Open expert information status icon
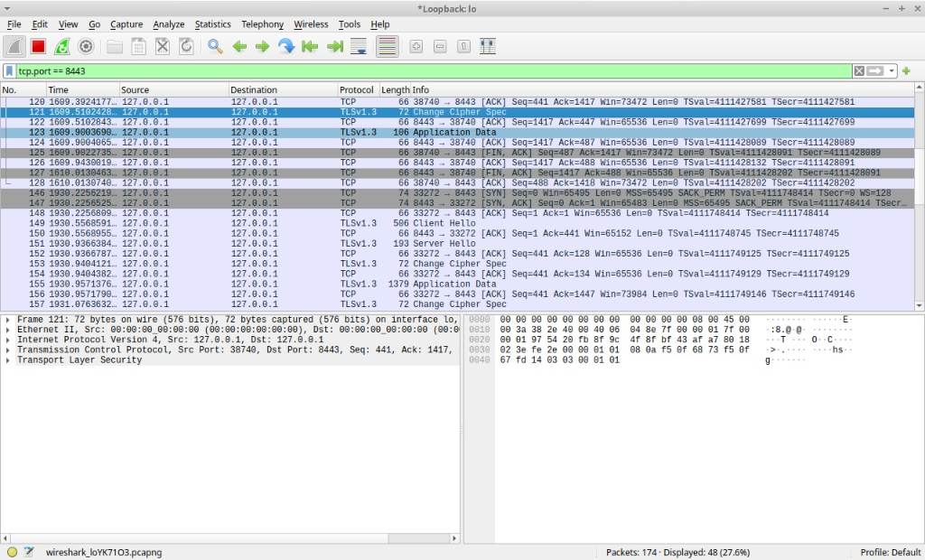This screenshot has width=925, height=560. pos(12,553)
